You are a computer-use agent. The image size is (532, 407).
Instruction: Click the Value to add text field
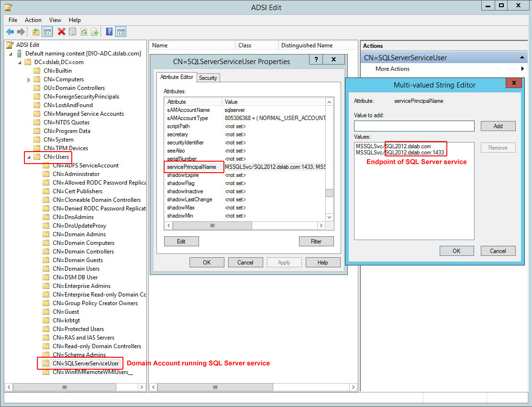(414, 126)
